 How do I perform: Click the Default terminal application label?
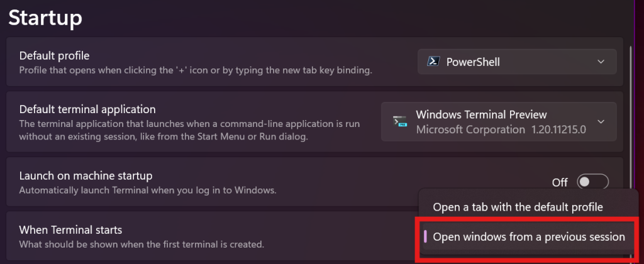(x=87, y=109)
